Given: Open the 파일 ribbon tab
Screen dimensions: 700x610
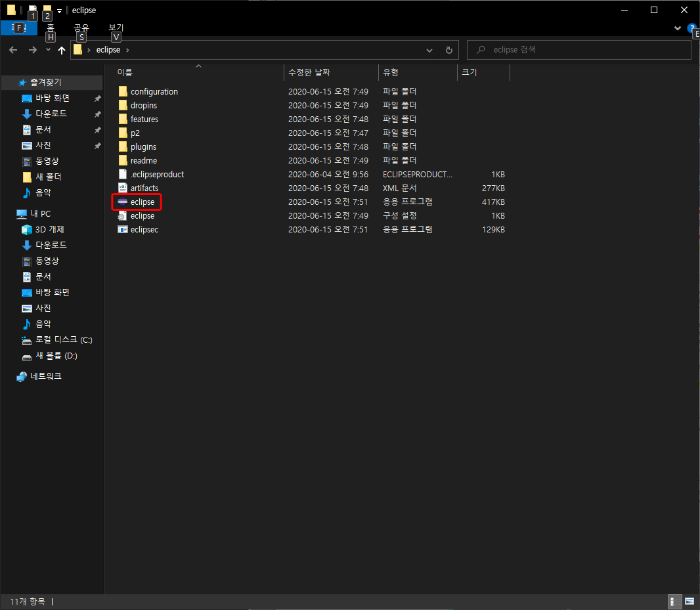Looking at the screenshot, I should pyautogui.click(x=19, y=28).
